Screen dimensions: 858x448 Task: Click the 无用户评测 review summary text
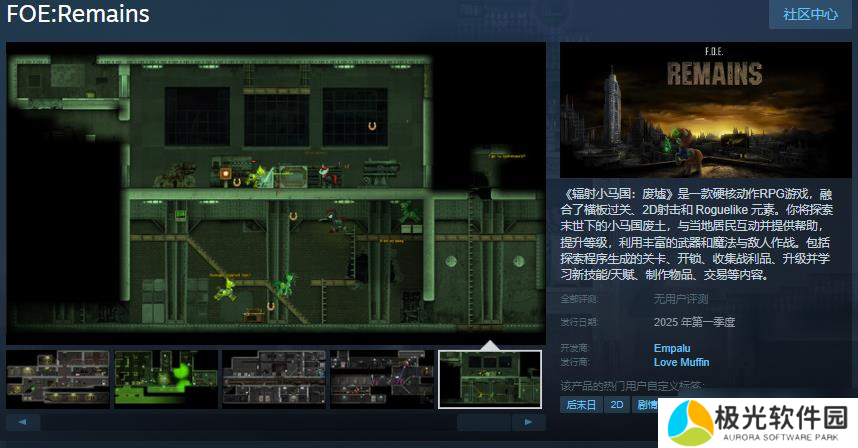coord(681,298)
